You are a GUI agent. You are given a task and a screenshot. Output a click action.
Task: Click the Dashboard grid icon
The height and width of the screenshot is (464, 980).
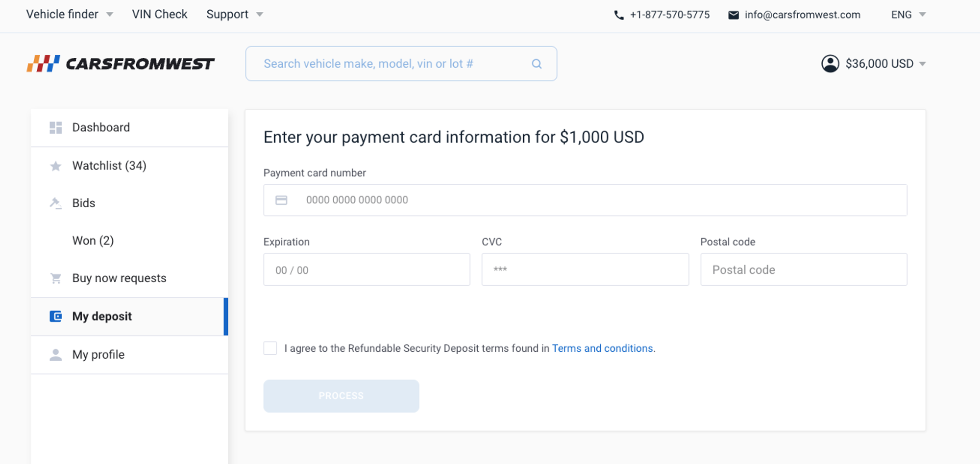56,128
